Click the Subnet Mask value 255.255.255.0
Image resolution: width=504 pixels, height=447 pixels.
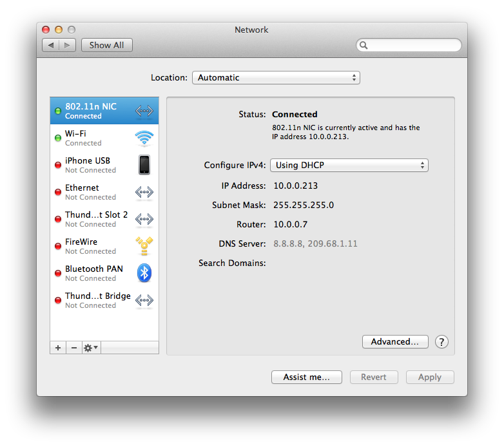304,205
